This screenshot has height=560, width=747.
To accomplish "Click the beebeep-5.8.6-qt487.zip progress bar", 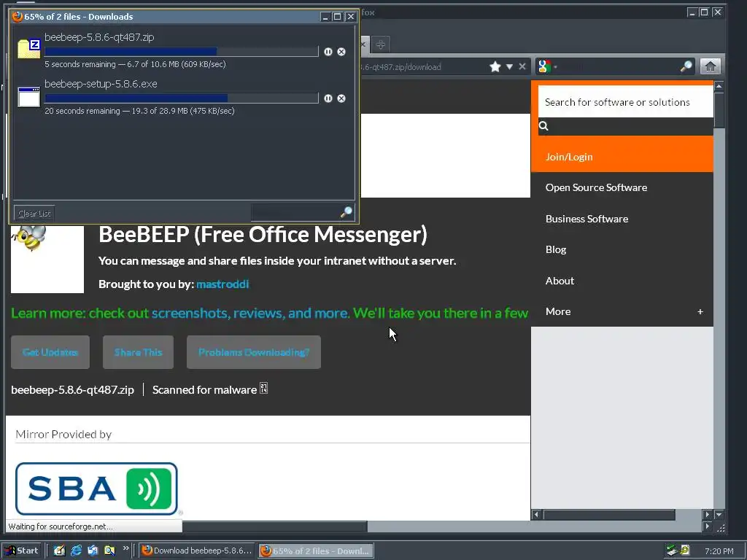I will 182,52.
